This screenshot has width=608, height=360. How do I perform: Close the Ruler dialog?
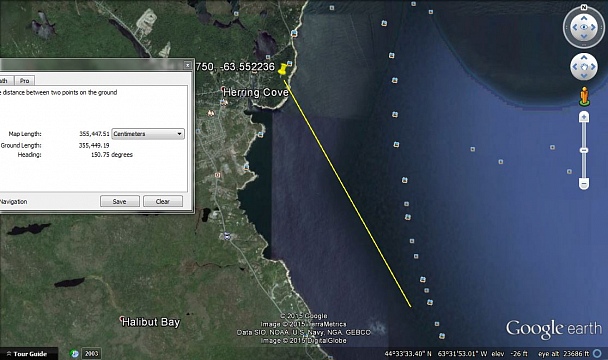pyautogui.click(x=187, y=65)
